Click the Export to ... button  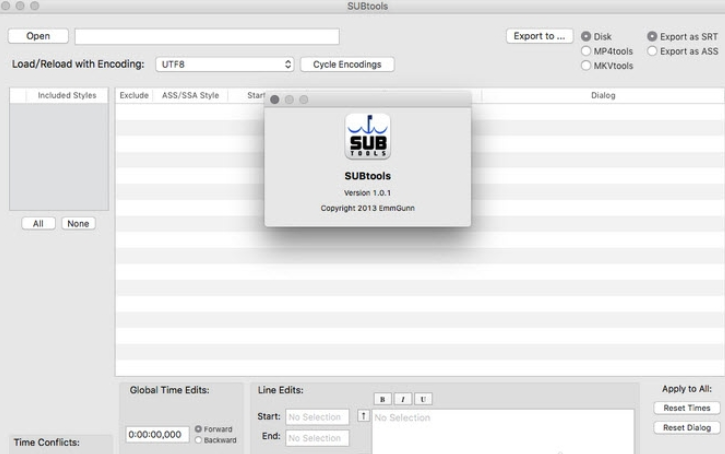539,36
